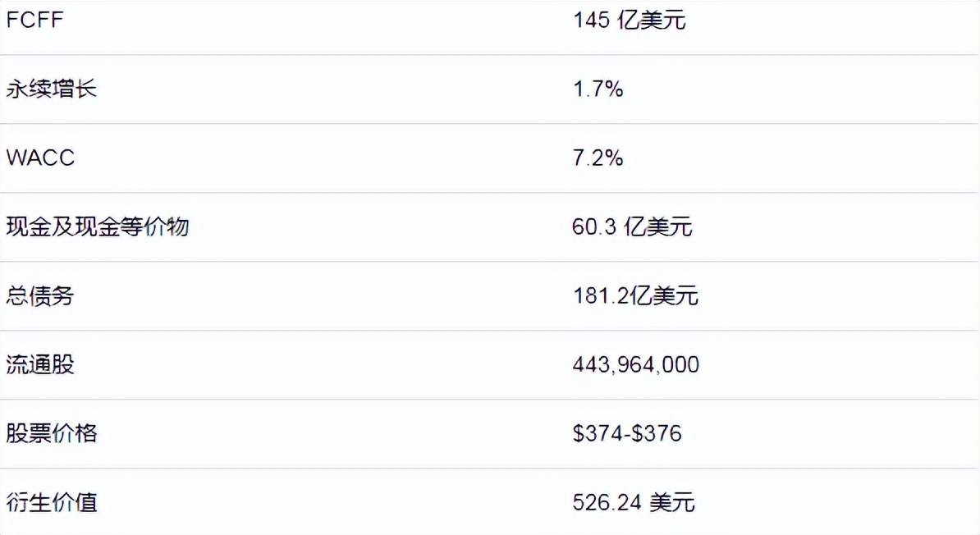Select the 443,964,000 shares figure
Screen dimensions: 980x535
click(635, 364)
